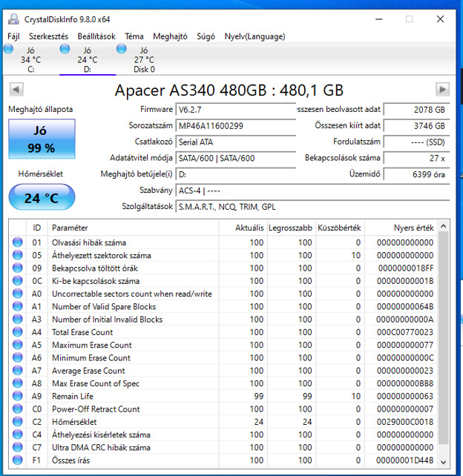Screen dimensions: 463x476
Task: Maximize the CrystalDiskInfo window
Action: point(410,19)
